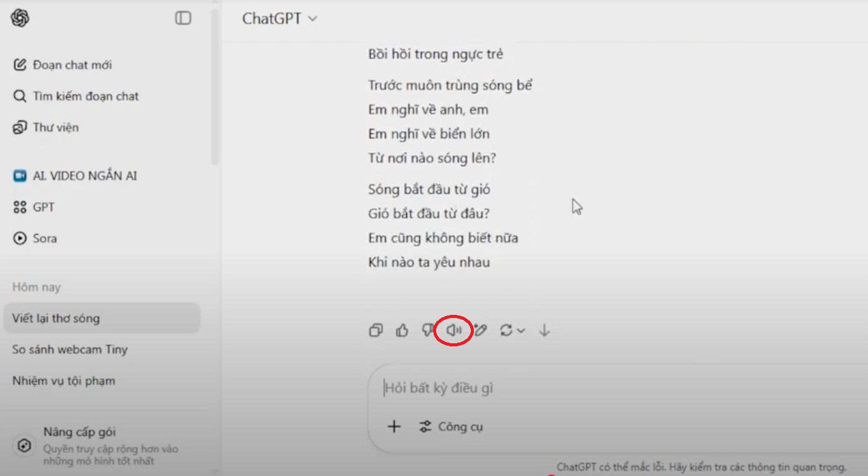Play response with Read aloud speaker icon
This screenshot has height=476, width=868.
pyautogui.click(x=454, y=331)
